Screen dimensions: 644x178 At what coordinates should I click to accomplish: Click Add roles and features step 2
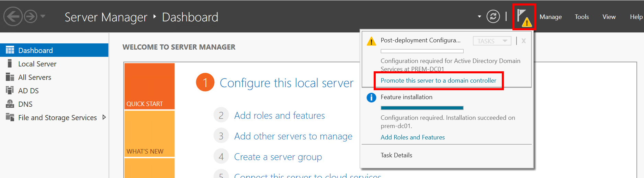click(x=279, y=115)
